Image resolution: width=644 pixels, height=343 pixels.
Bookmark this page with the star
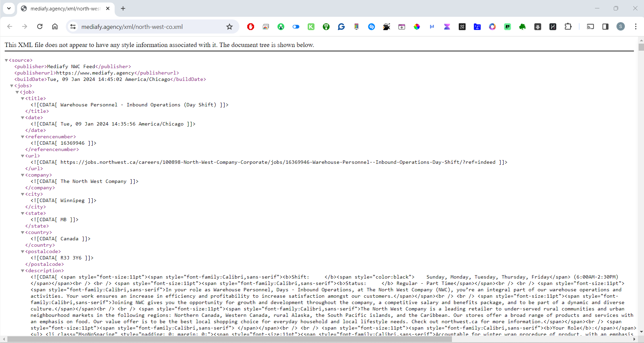click(x=229, y=27)
